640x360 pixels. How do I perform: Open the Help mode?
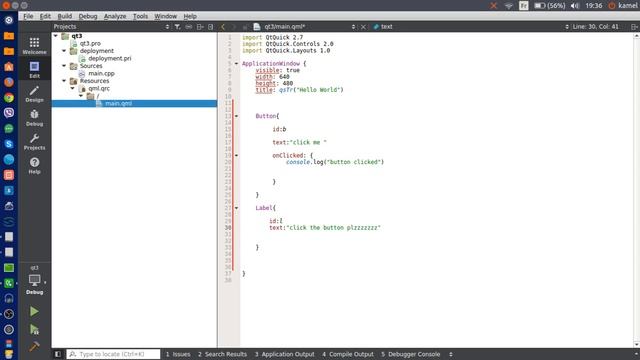coord(34,165)
